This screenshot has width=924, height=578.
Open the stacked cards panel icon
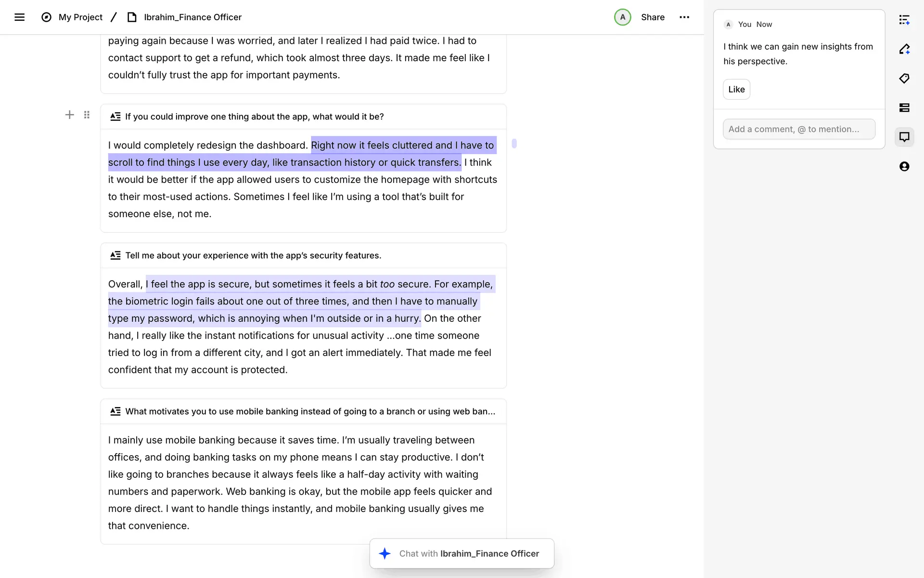coord(904,108)
